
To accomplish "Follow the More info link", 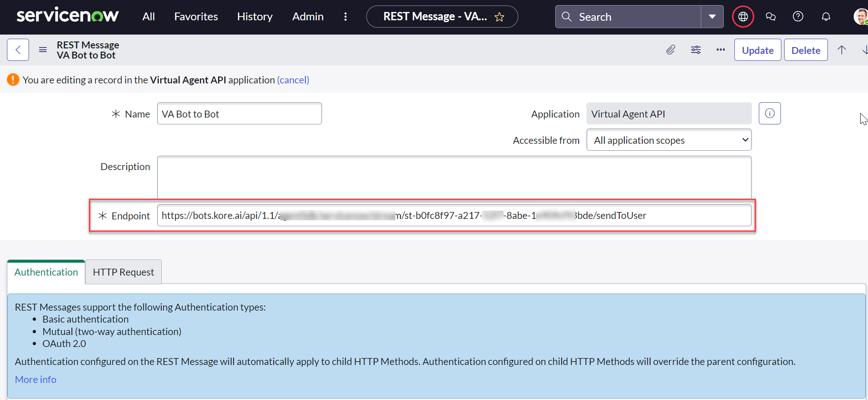I will tap(35, 380).
